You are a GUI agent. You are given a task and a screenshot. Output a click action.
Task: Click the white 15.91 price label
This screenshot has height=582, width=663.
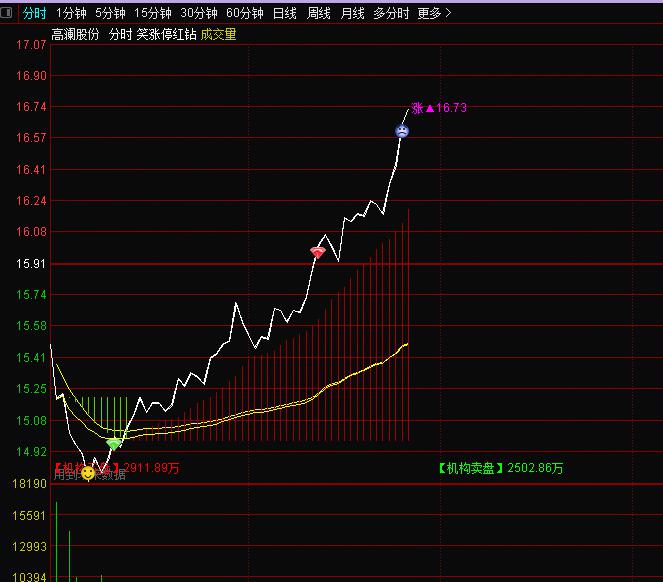pos(31,264)
